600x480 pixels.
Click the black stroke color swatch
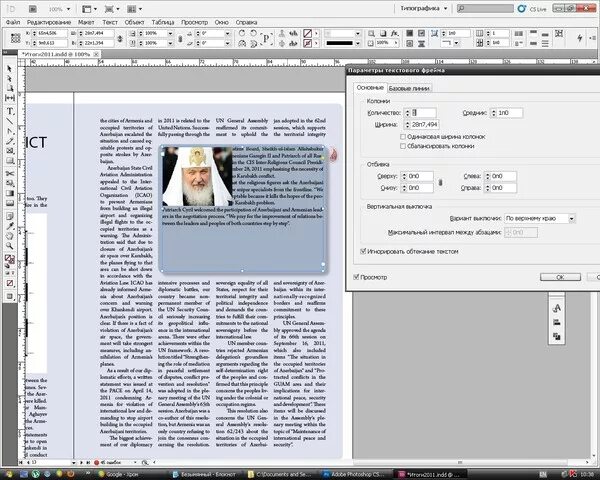pyautogui.click(x=339, y=43)
